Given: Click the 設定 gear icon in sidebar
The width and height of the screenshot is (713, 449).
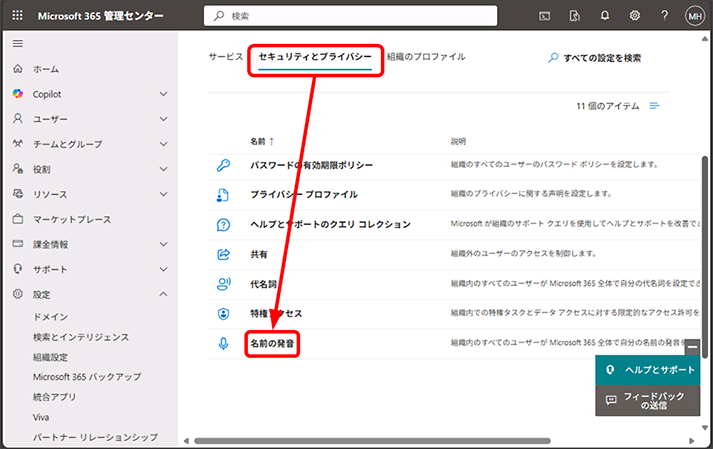Looking at the screenshot, I should (x=18, y=294).
